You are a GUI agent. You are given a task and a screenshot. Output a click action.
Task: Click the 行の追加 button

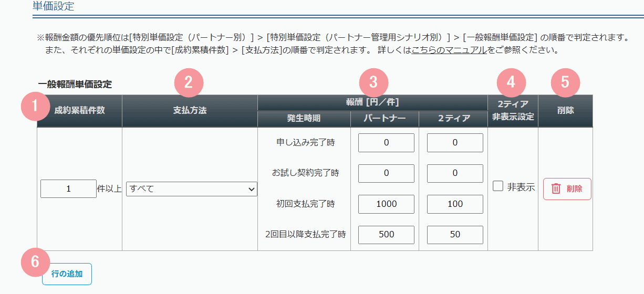[x=67, y=274]
